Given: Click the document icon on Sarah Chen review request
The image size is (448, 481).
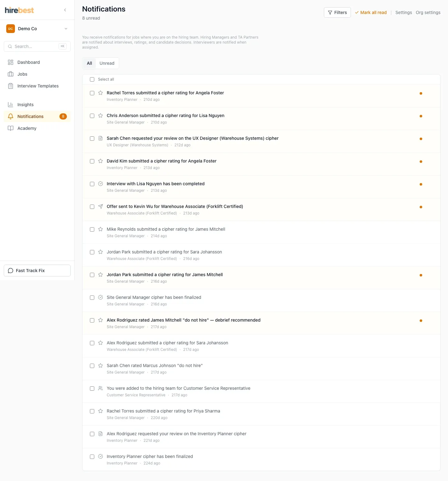Looking at the screenshot, I should (x=100, y=138).
